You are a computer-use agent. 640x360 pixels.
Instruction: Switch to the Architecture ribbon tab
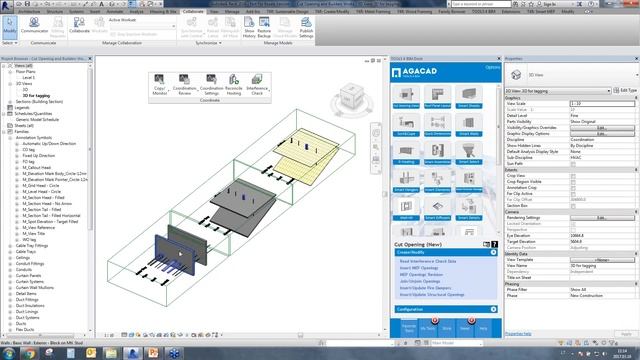(29, 12)
